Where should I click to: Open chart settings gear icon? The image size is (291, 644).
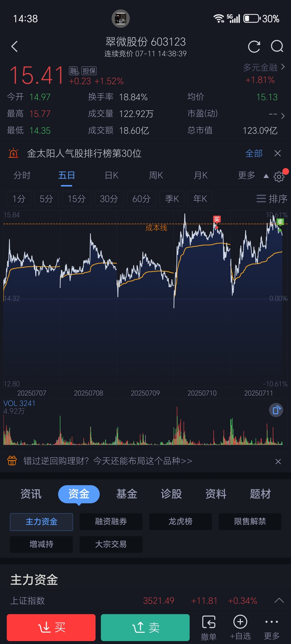coord(279,177)
